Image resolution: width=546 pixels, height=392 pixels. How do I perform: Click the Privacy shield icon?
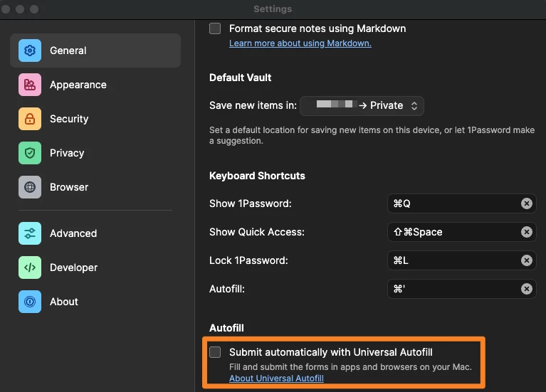coord(30,153)
